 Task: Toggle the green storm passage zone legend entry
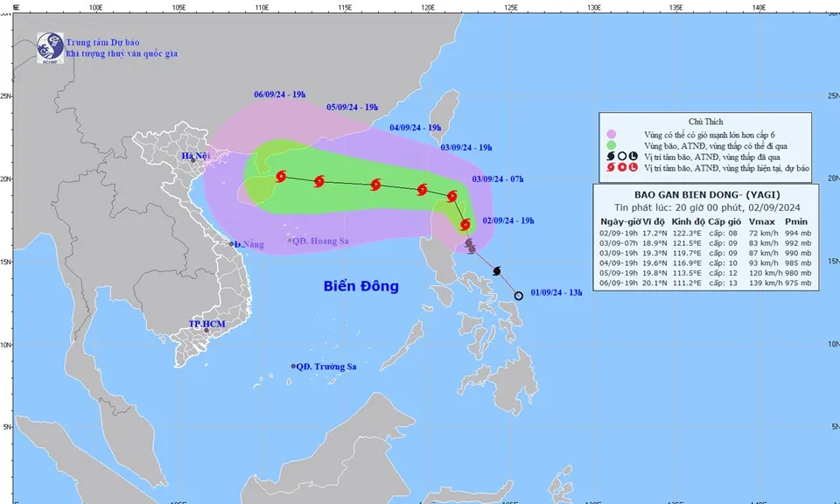(x=611, y=145)
